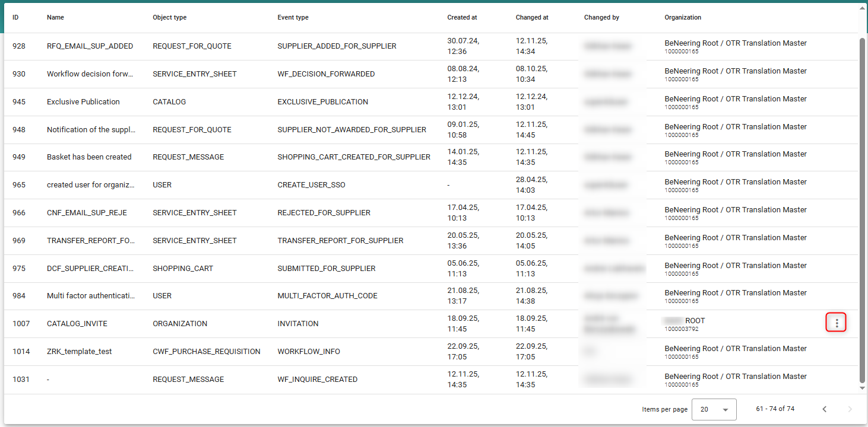Sort the table by ID column
Screen dimensions: 868x427
click(15, 18)
